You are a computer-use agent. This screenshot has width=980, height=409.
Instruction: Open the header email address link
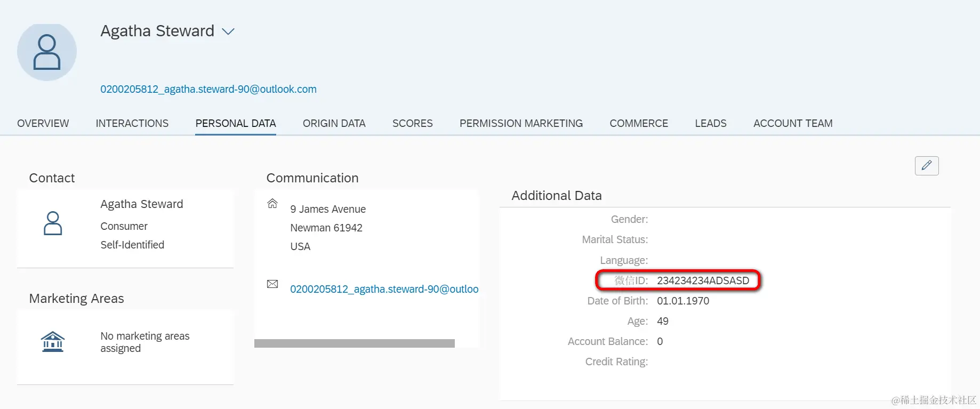[x=208, y=89]
